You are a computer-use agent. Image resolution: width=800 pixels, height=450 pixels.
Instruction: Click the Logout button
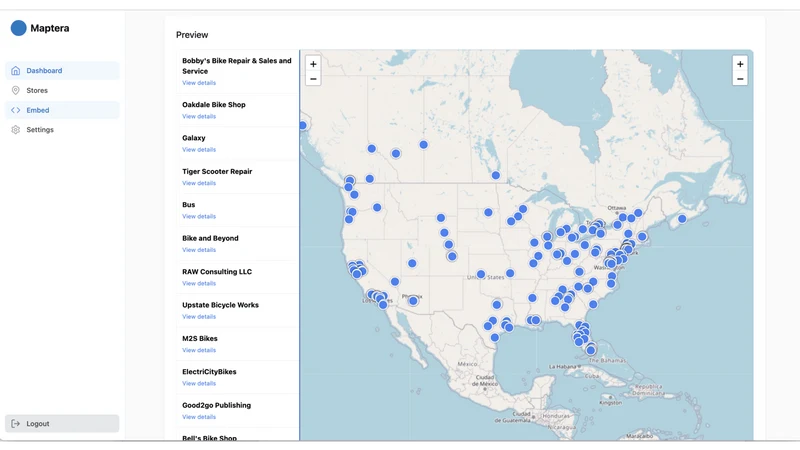tap(62, 423)
